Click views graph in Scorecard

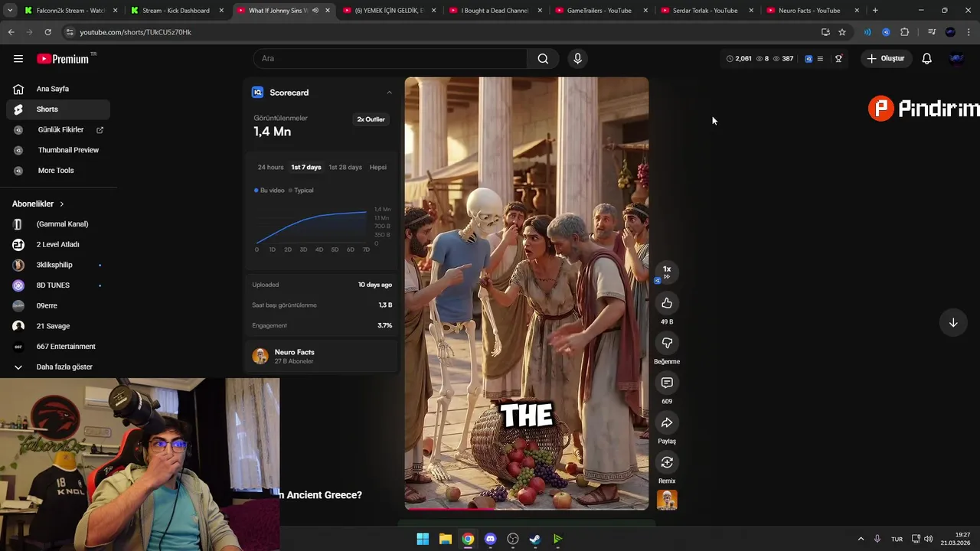[312, 228]
